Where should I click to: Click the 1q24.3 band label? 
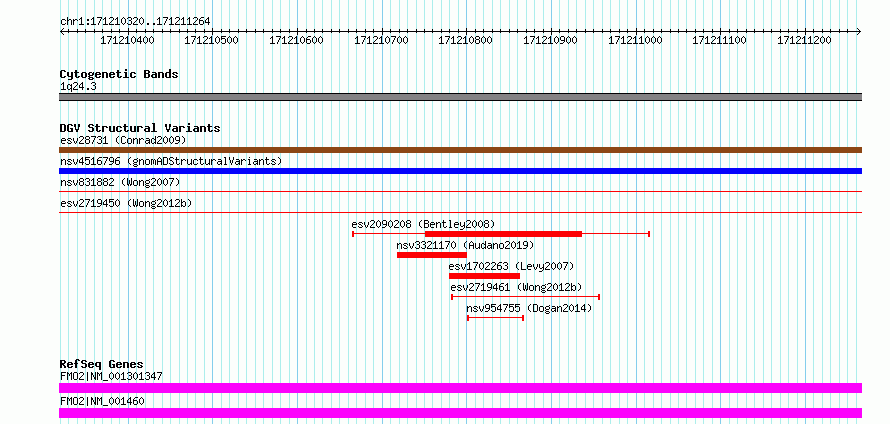tap(78, 87)
